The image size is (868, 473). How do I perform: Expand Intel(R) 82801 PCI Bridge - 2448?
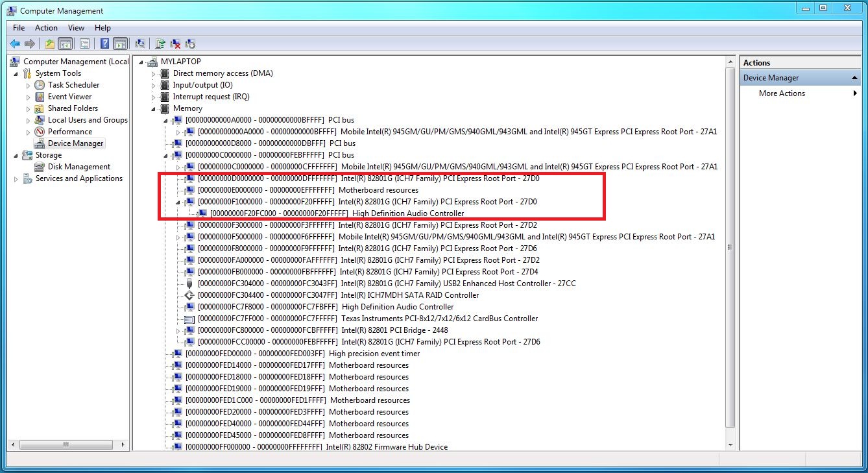coord(178,330)
